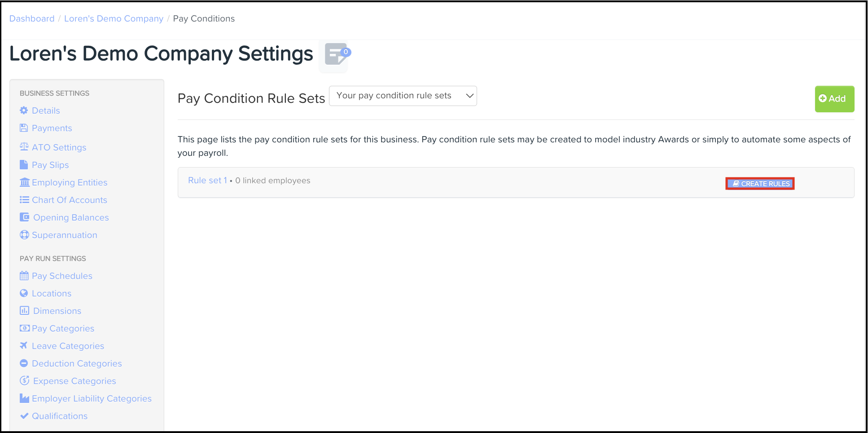Open the Rule set 1 link
Image resolution: width=868 pixels, height=433 pixels.
click(x=207, y=181)
